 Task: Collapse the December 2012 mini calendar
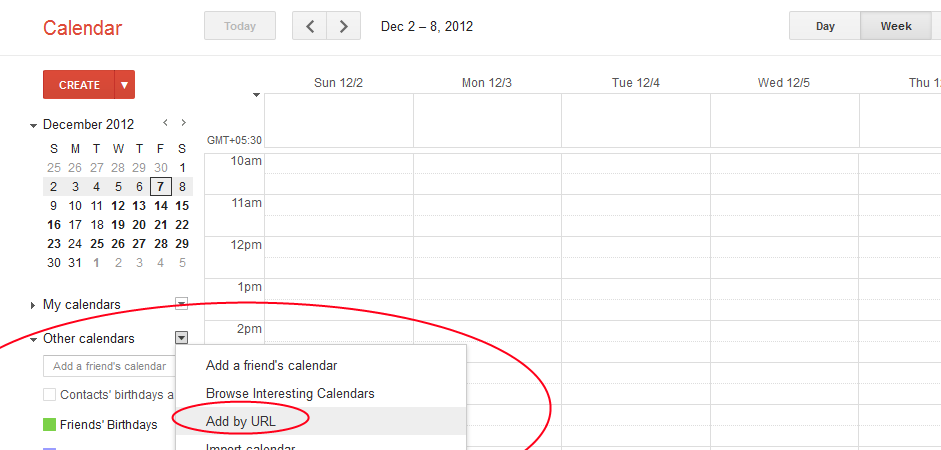pyautogui.click(x=34, y=125)
